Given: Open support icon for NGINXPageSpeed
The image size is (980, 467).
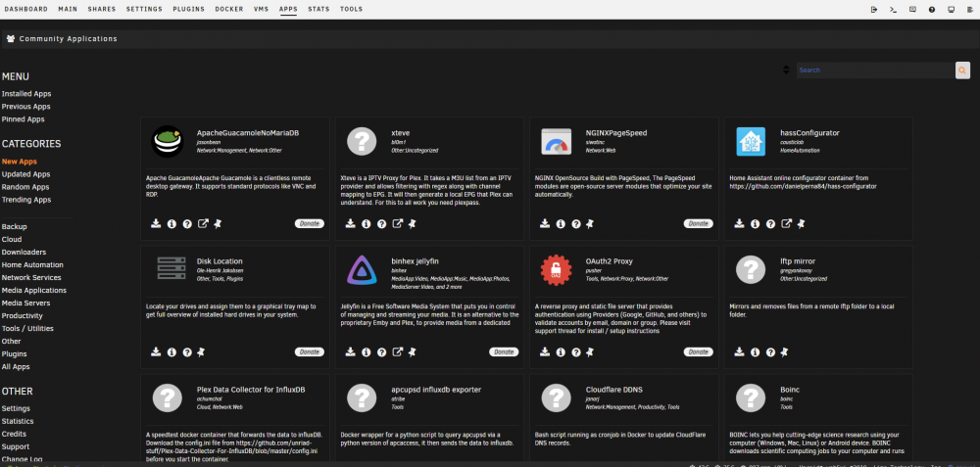Looking at the screenshot, I should pos(576,223).
